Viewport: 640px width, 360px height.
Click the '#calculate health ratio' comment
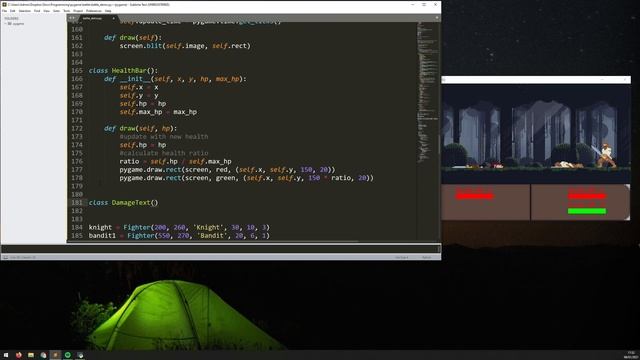tap(164, 153)
